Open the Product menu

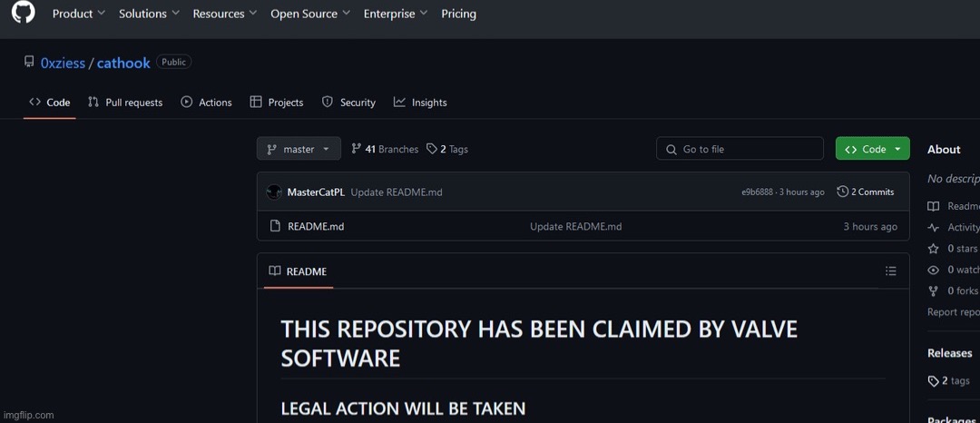(79, 14)
